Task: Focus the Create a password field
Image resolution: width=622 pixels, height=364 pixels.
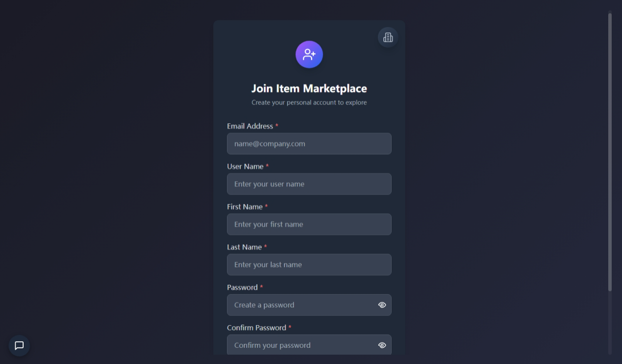Action: coord(300,305)
